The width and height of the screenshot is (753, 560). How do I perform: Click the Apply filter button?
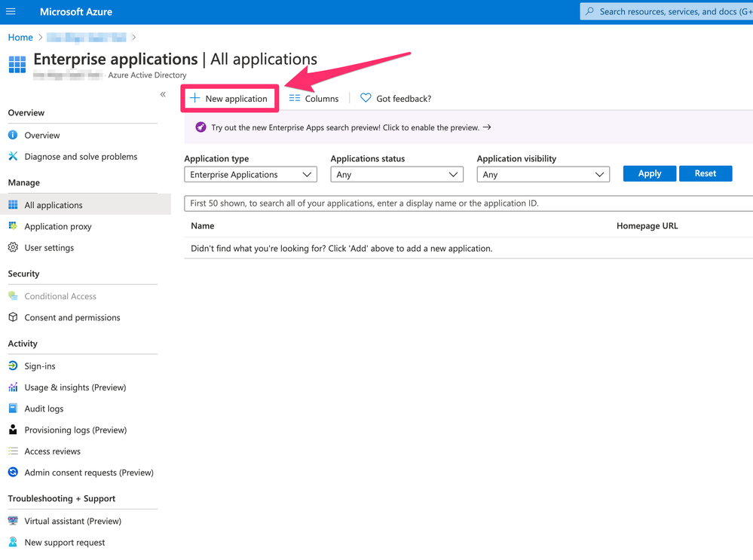click(x=649, y=173)
